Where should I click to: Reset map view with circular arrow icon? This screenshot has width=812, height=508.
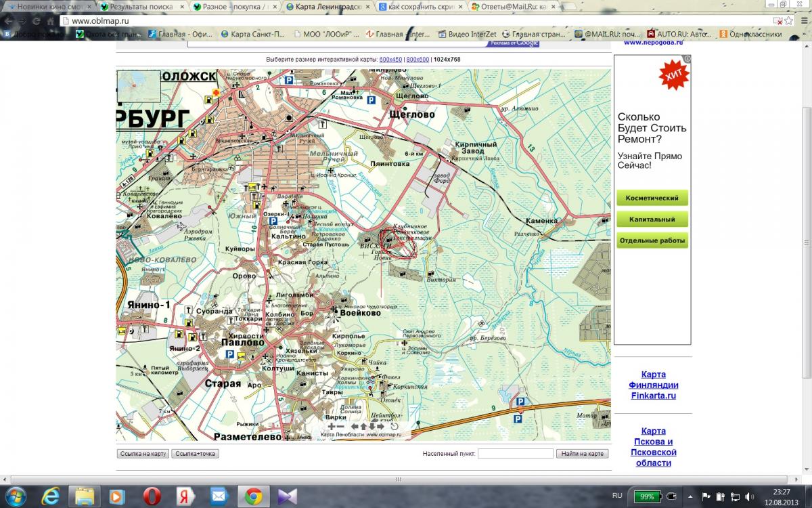pos(394,427)
